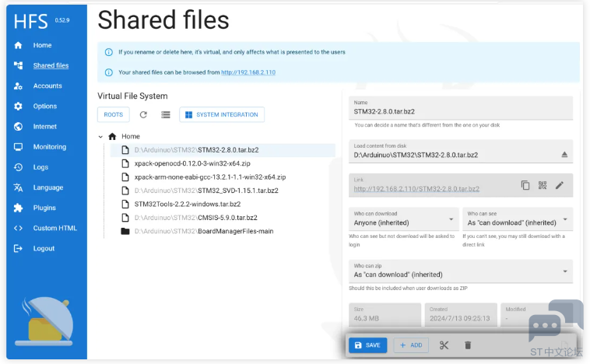590x364 pixels.
Task: Collapse the Home tree node chevron
Action: pos(100,137)
